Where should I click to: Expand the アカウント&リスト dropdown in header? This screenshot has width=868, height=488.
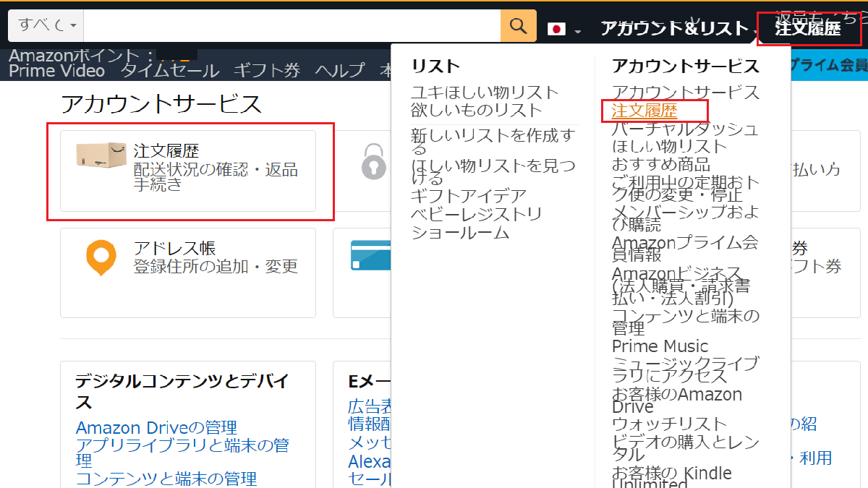coord(679,29)
